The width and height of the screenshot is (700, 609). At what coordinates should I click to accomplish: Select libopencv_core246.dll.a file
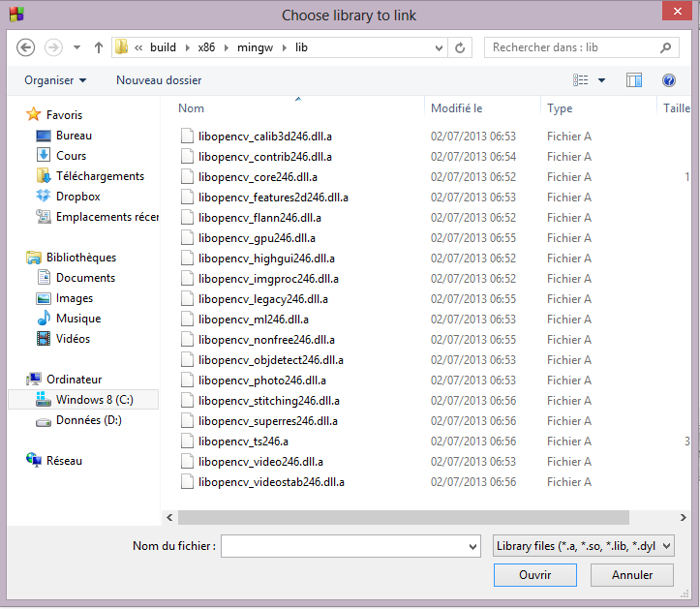click(x=258, y=177)
